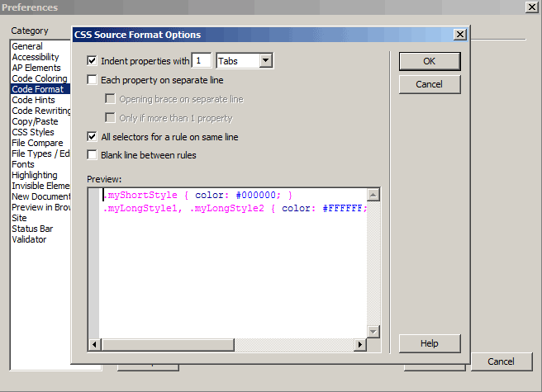Viewport: 542px width, 392px height.
Task: Close the CSS Source Format Options dialog
Action: tap(459, 35)
